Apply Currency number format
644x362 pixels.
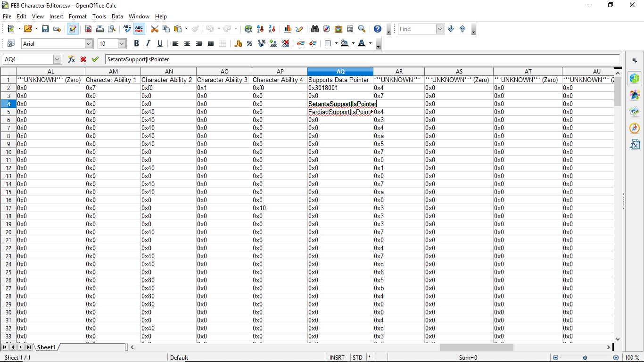point(238,44)
